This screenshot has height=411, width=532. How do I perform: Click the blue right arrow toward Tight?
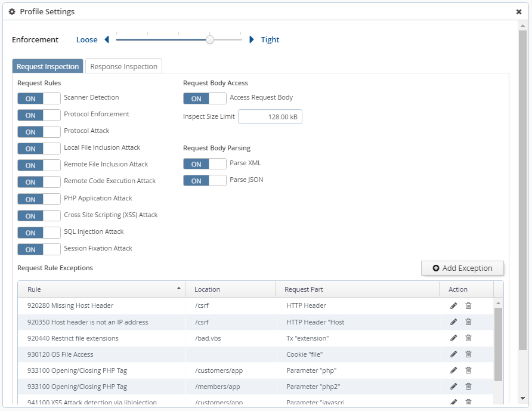pos(251,39)
